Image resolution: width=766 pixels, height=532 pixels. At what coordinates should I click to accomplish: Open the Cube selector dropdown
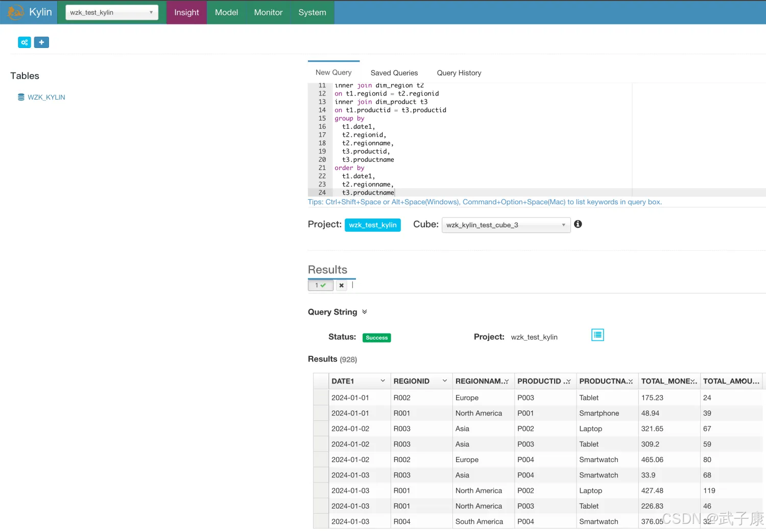[x=506, y=225]
